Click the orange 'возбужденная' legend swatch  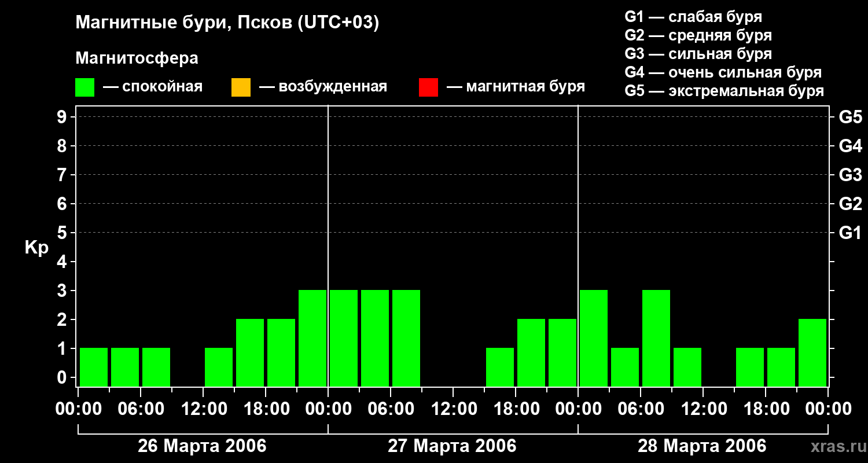tap(241, 87)
